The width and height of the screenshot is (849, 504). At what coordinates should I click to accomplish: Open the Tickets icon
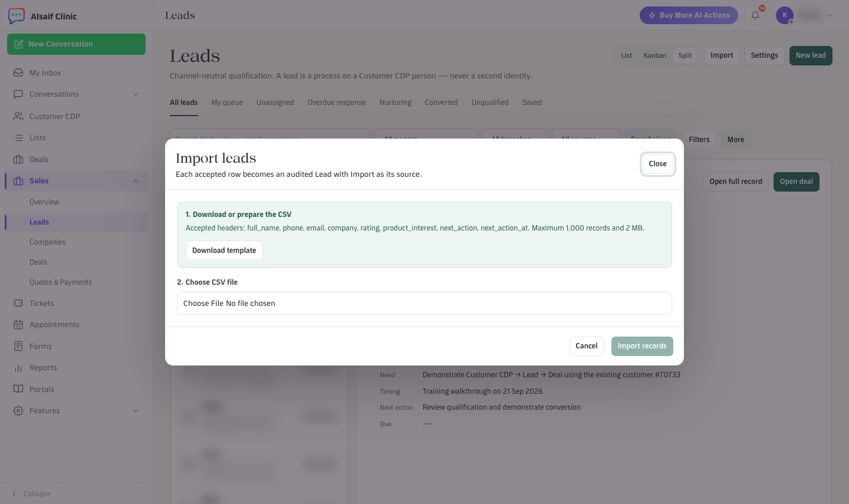tap(18, 303)
